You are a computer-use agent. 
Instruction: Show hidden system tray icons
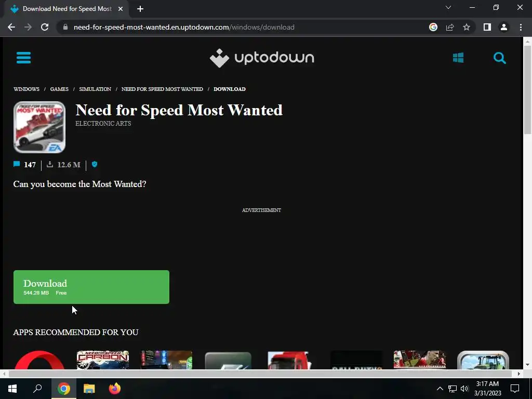[x=440, y=389]
